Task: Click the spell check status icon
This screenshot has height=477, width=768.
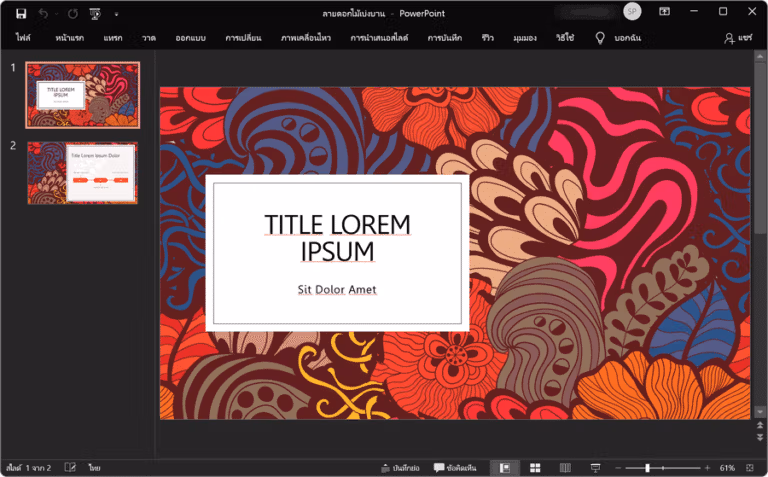Action: [x=70, y=468]
